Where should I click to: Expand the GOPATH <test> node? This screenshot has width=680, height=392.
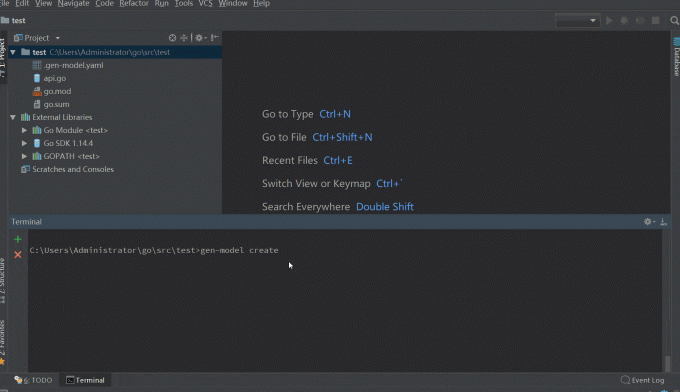[x=24, y=156]
